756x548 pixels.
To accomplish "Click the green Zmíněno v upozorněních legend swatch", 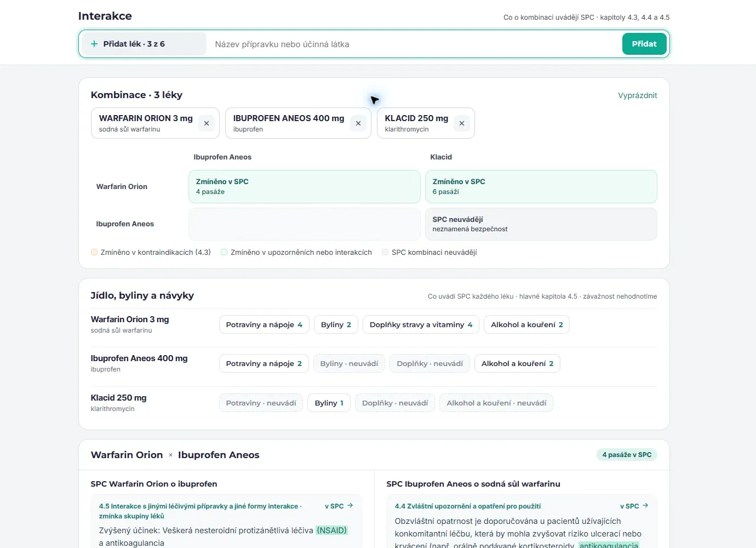I will (x=224, y=252).
